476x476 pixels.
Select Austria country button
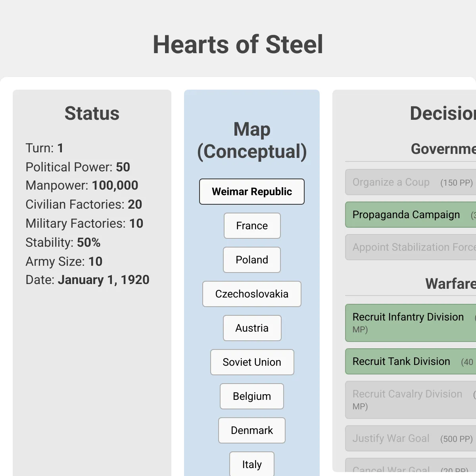pyautogui.click(x=252, y=328)
